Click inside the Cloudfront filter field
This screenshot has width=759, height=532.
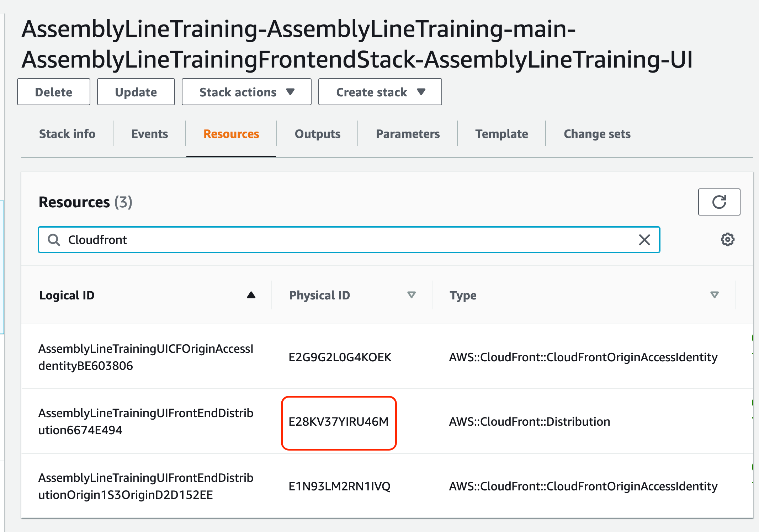pyautogui.click(x=349, y=240)
